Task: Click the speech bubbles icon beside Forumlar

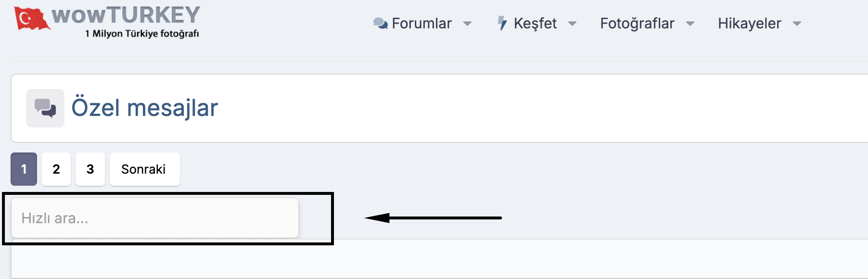Action: point(381,23)
